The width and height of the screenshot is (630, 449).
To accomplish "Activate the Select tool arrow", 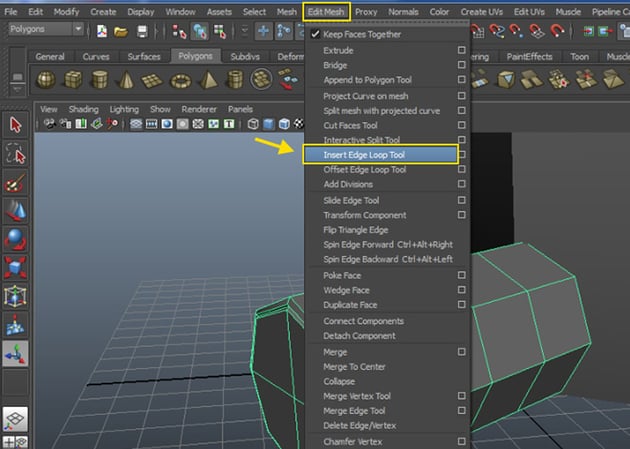I will (15, 125).
